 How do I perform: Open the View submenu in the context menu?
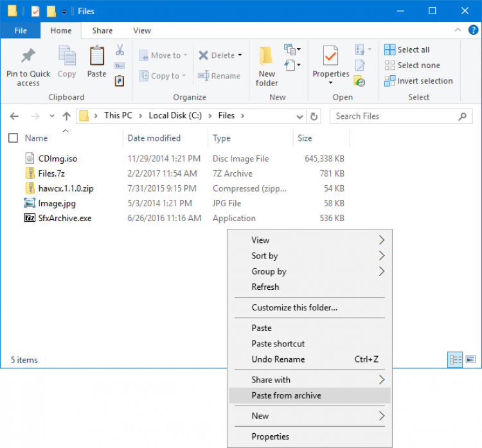pyautogui.click(x=310, y=240)
